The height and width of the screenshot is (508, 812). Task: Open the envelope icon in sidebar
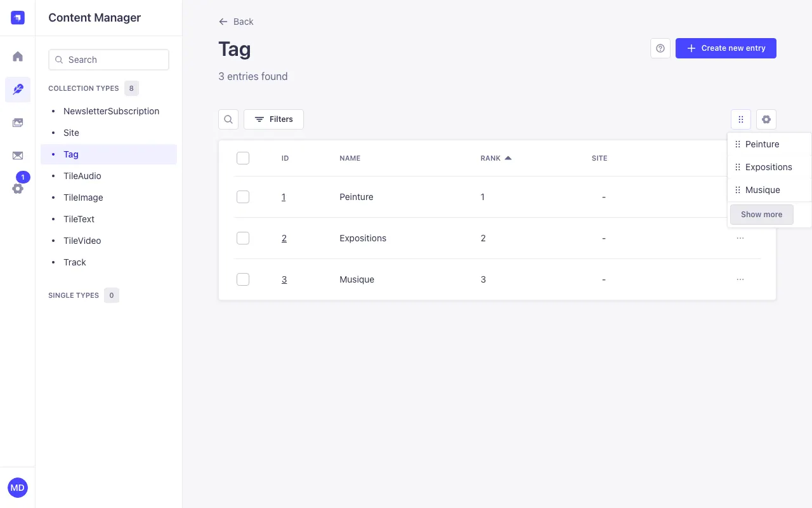[18, 156]
